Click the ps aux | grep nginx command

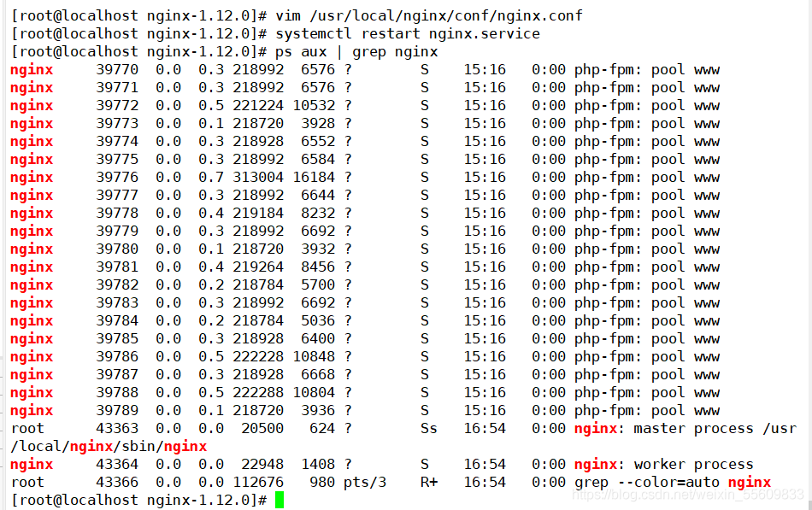[x=356, y=52]
